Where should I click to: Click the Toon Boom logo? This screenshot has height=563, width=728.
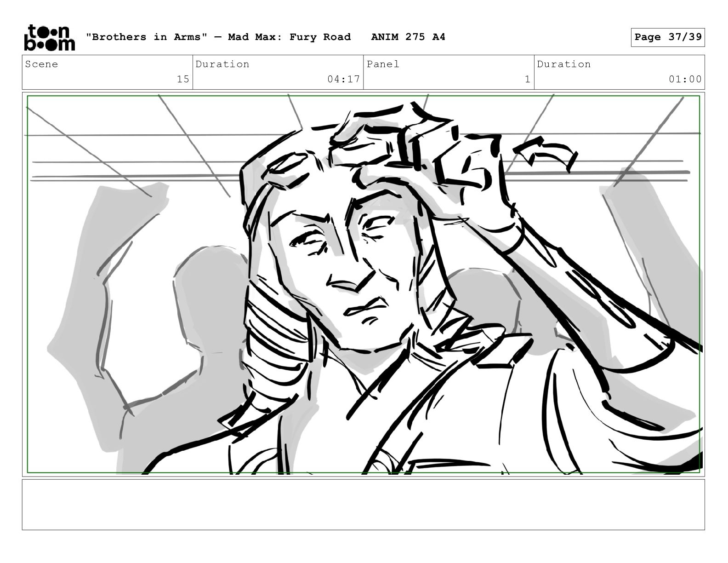coord(49,37)
